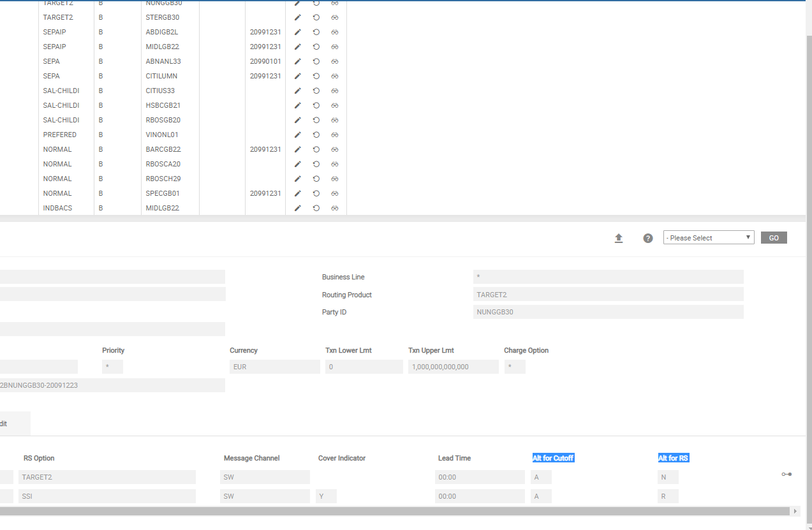Click the pencil edit icon for STERGB30 row
Screen dimensions: 812x530
(x=297, y=17)
